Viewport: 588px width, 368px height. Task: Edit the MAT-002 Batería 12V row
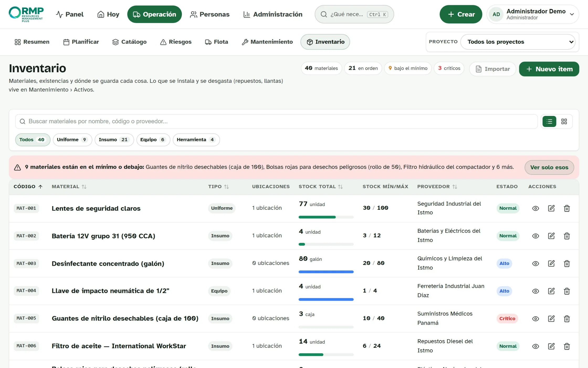551,236
